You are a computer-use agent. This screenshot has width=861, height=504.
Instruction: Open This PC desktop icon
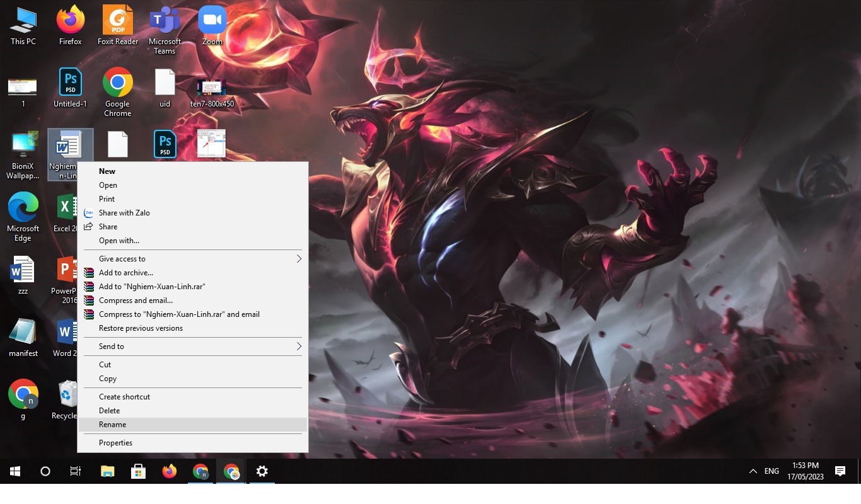pos(23,26)
